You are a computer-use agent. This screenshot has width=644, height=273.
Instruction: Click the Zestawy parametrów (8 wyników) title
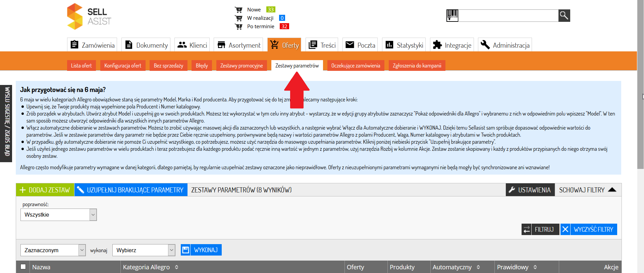click(x=241, y=190)
